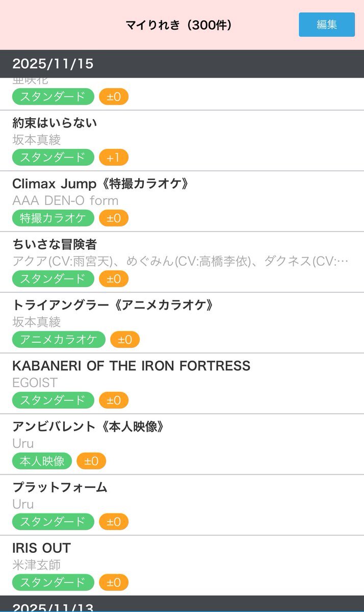Click 本人映像 green tag
The height and width of the screenshot is (612, 364).
pyautogui.click(x=42, y=461)
